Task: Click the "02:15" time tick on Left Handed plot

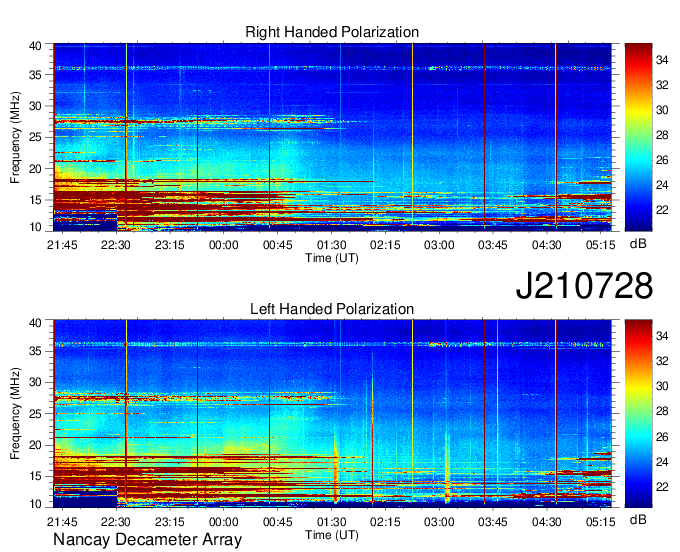Action: (385, 522)
